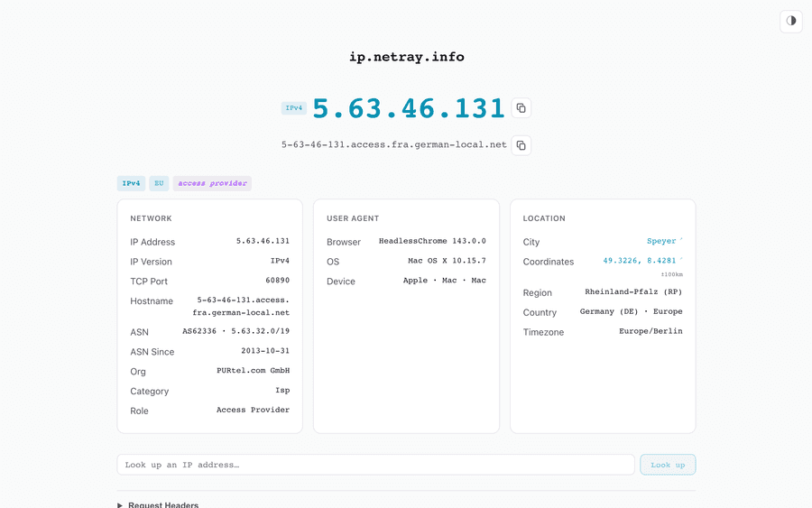
Task: Click the TCP Port value 60890
Action: click(277, 281)
